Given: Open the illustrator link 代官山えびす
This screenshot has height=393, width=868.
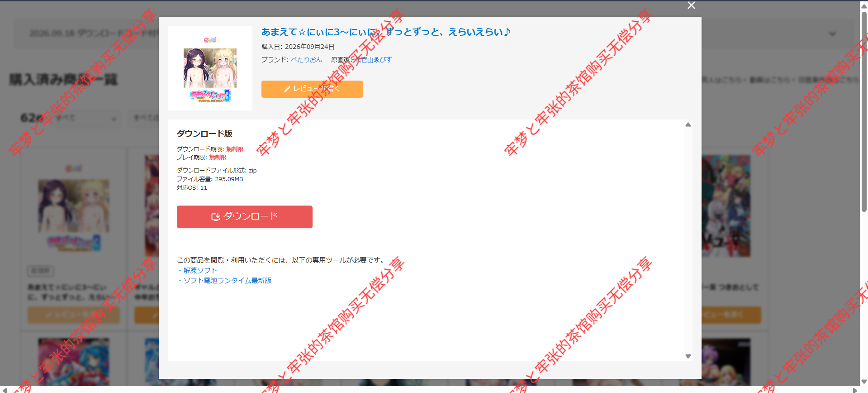Looking at the screenshot, I should click(373, 60).
